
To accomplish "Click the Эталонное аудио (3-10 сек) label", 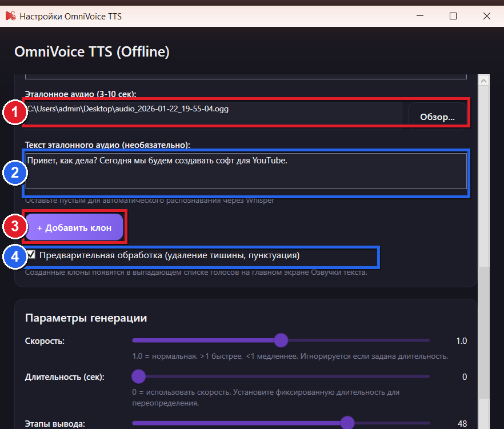I will coord(81,94).
